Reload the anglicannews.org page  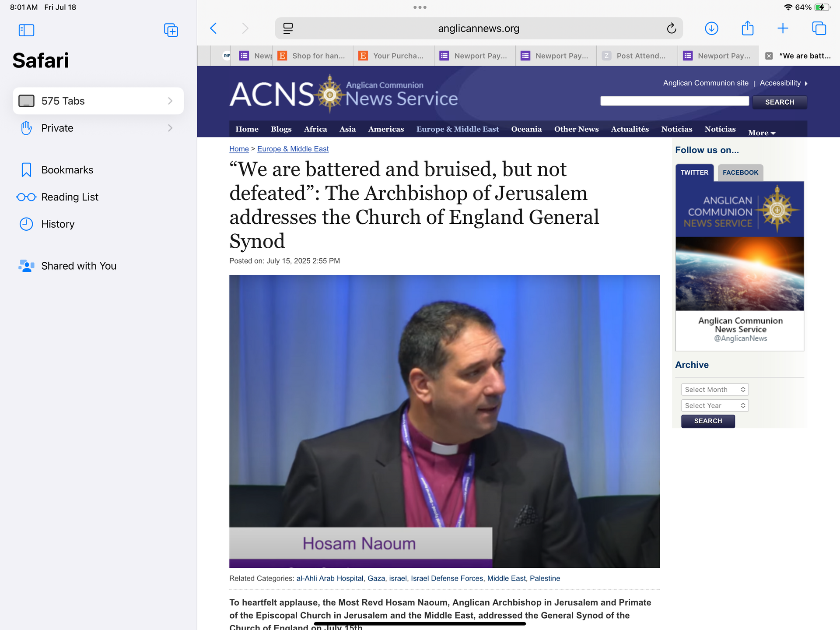tap(671, 28)
